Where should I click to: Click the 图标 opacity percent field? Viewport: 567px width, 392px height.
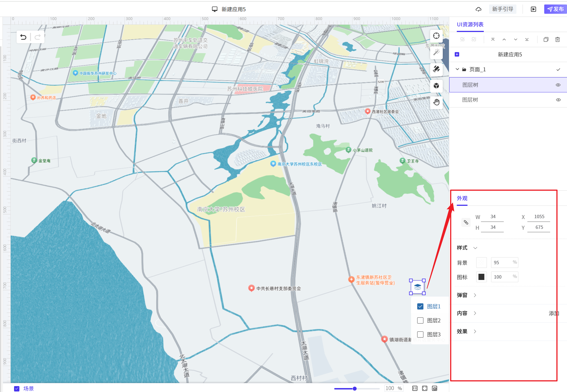pyautogui.click(x=505, y=277)
